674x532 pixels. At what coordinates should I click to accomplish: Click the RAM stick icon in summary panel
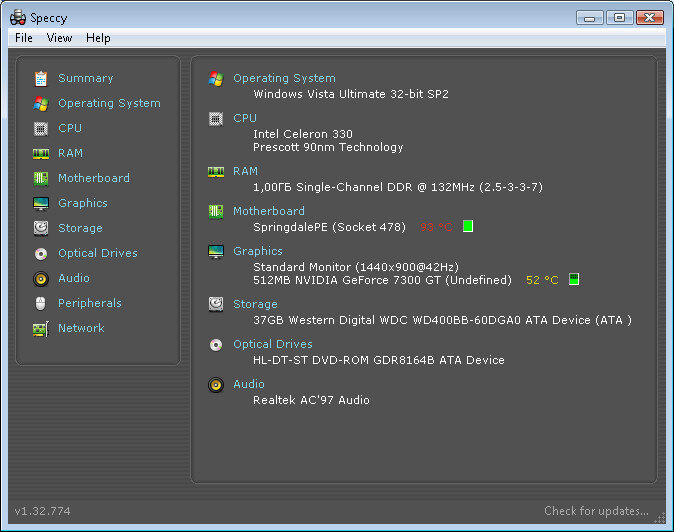click(216, 172)
